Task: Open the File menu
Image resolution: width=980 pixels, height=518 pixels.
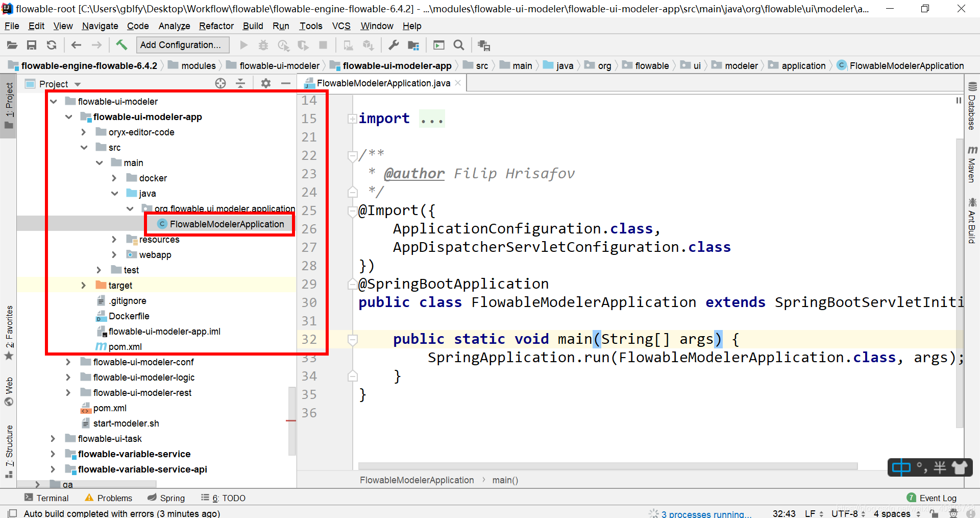Action: pyautogui.click(x=12, y=26)
